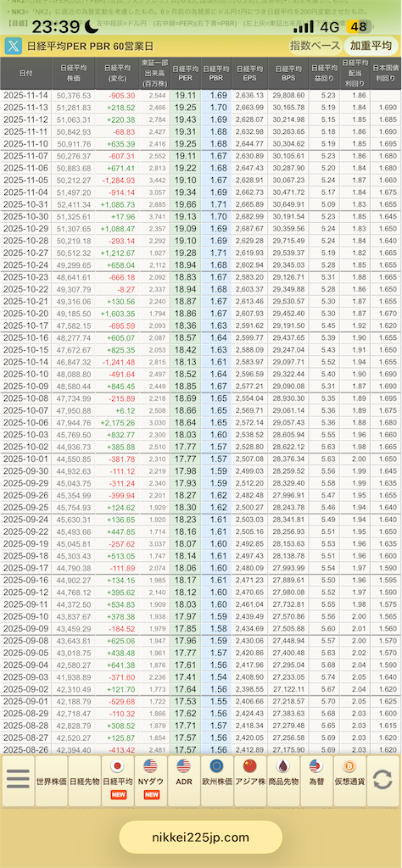
Task: Select the BPS value 27,122.11
Action: click(288, 689)
